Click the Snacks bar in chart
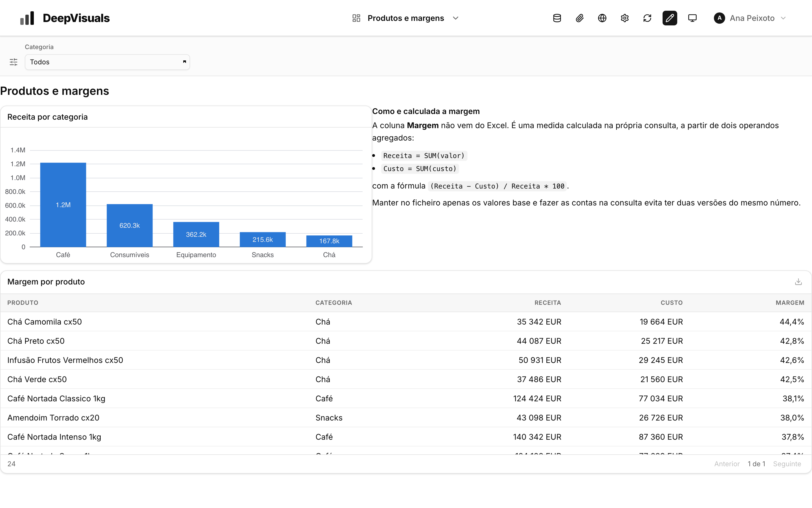 pyautogui.click(x=263, y=240)
